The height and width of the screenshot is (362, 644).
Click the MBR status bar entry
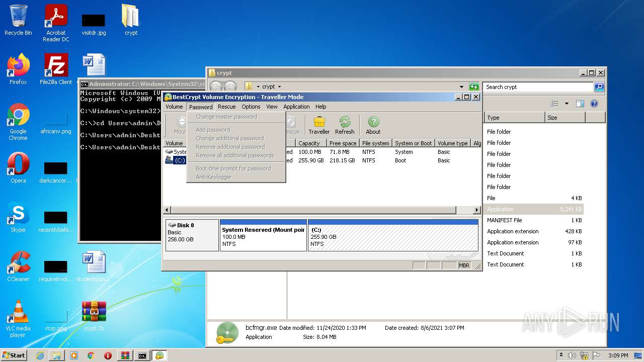point(463,265)
